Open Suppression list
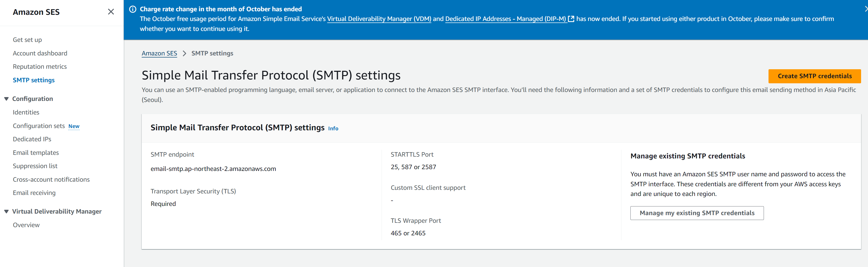This screenshot has height=267, width=868. 35,166
